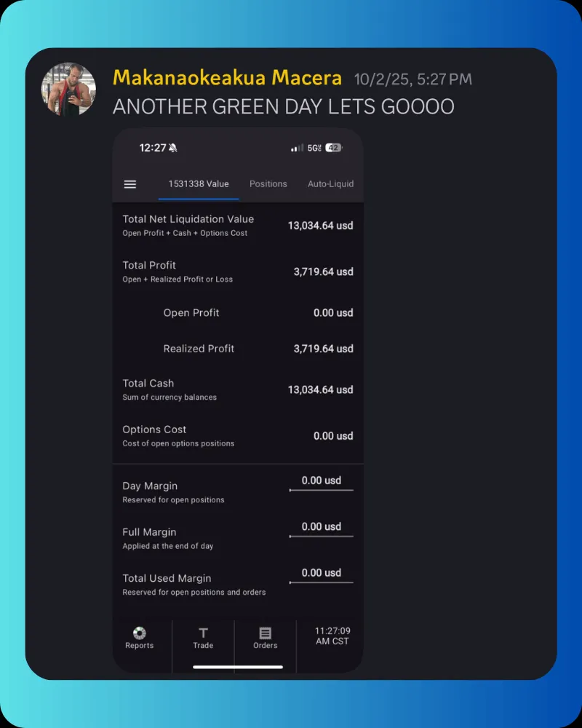Screen dimensions: 582x728
Task: Click the cellular signal bars icon
Action: (x=297, y=148)
